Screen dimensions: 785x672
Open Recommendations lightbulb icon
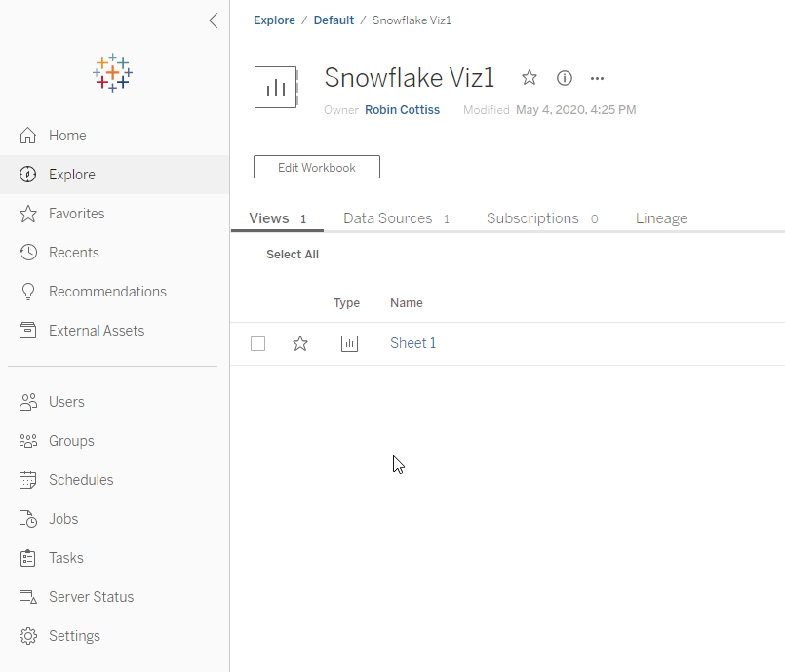tap(28, 292)
